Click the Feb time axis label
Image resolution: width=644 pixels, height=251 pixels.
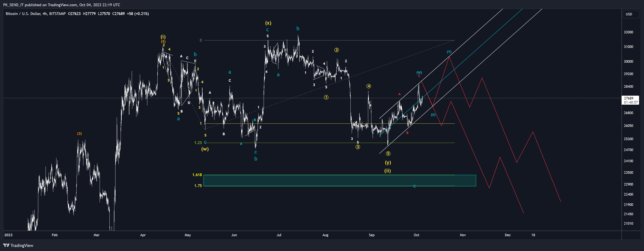(x=55, y=235)
